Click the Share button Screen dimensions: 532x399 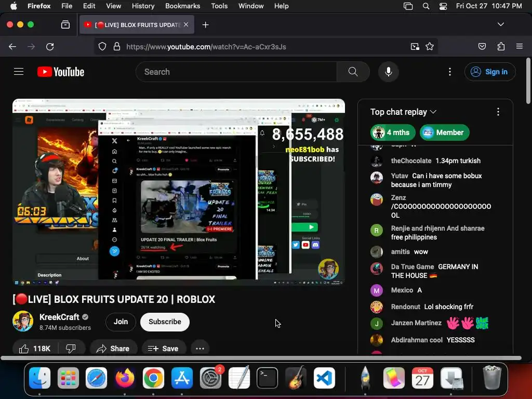point(113,349)
